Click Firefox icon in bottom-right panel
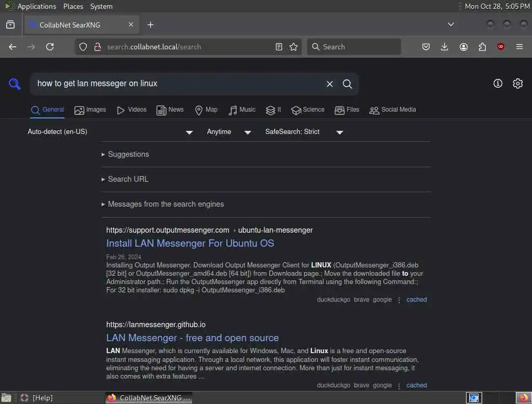Viewport: 532px width, 404px height. coord(524,398)
